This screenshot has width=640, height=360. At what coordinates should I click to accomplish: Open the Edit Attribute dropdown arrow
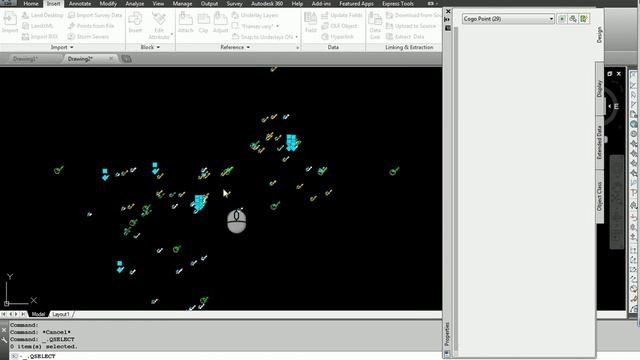pos(172,34)
